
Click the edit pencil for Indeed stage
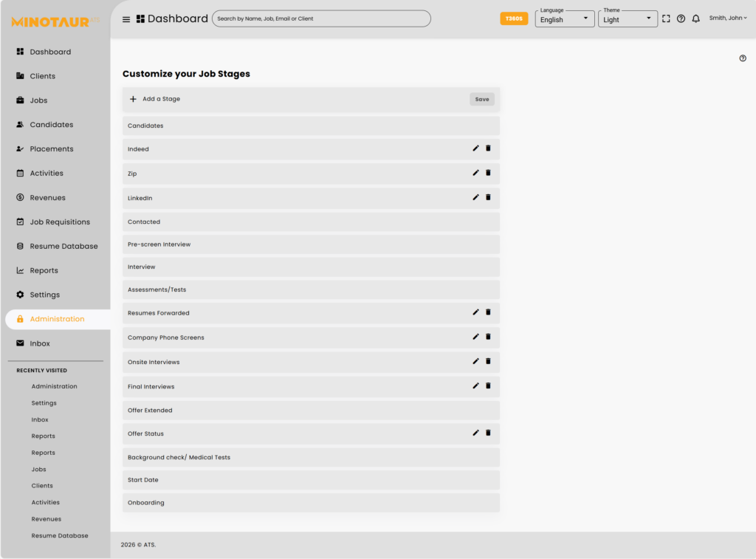[475, 148]
